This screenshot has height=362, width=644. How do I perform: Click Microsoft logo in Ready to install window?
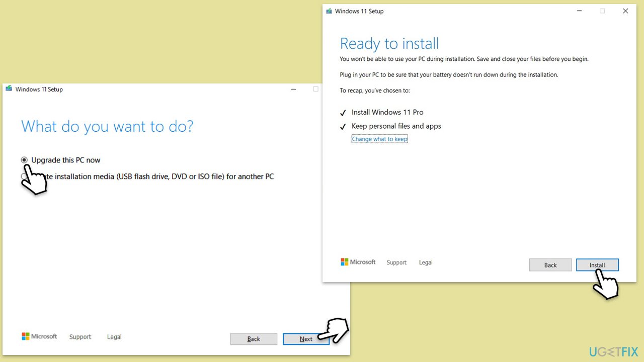pos(358,262)
